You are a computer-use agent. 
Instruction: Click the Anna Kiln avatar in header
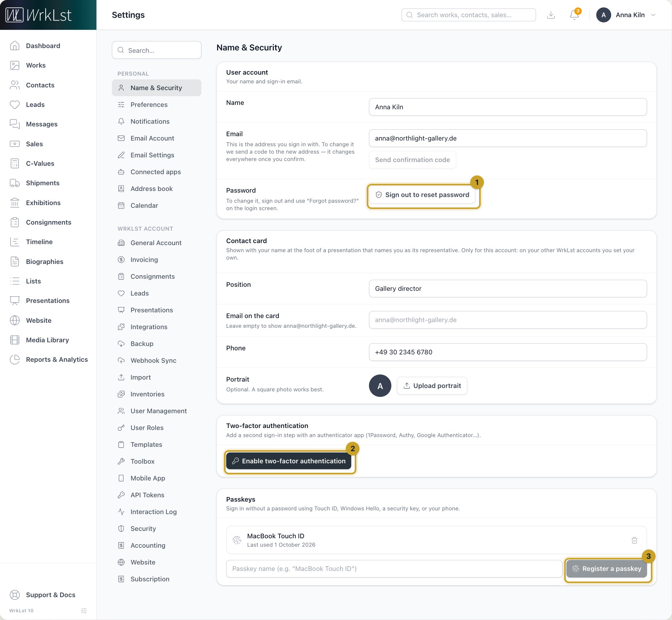(603, 15)
